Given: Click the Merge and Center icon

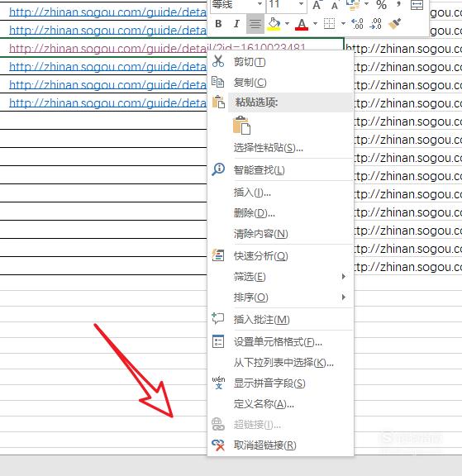Looking at the screenshot, I should pyautogui.click(x=417, y=5).
